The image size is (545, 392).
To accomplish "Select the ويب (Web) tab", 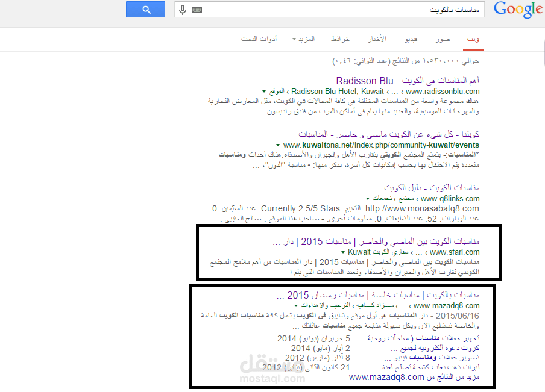I will (x=473, y=39).
